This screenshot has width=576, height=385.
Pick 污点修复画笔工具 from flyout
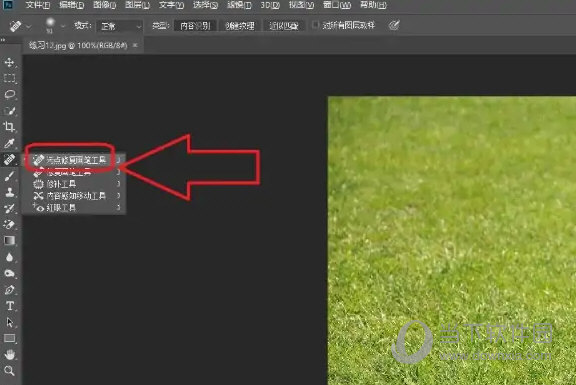click(x=74, y=159)
